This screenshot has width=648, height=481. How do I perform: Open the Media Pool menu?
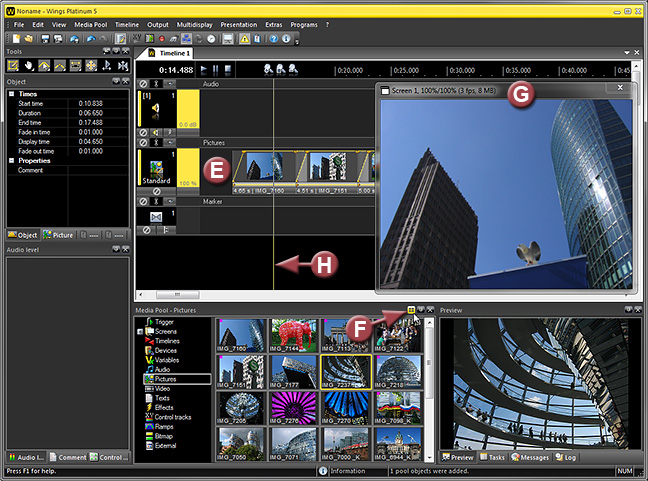[x=91, y=25]
